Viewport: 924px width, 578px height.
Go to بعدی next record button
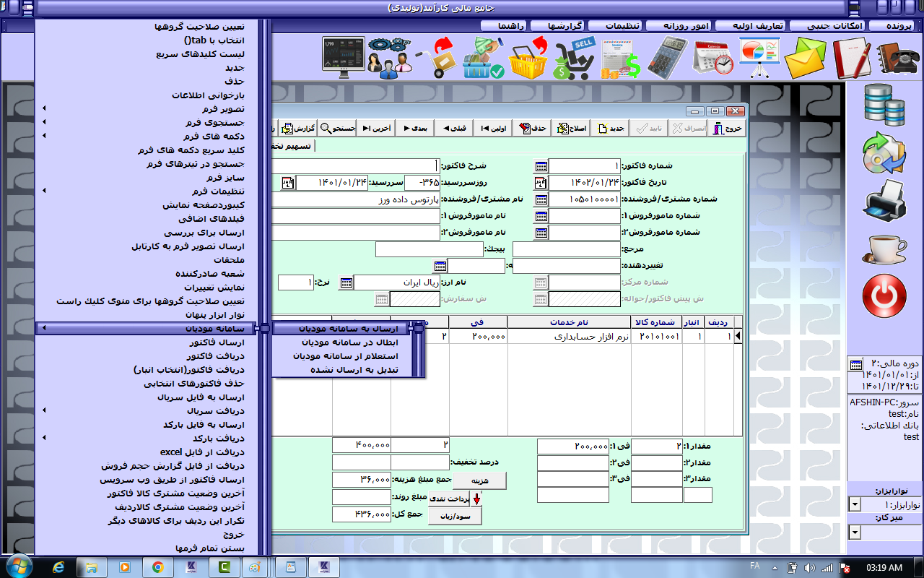pos(416,128)
